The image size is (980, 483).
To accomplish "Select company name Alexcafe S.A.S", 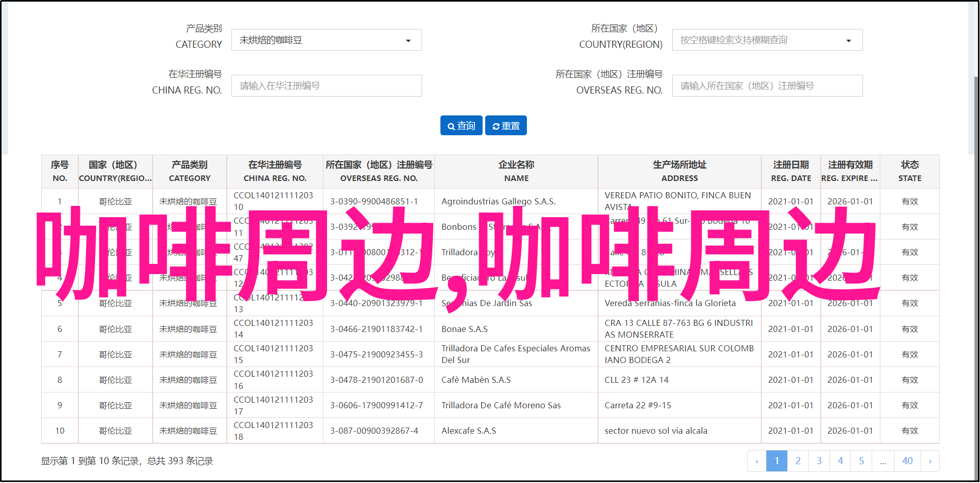I will click(x=468, y=431).
